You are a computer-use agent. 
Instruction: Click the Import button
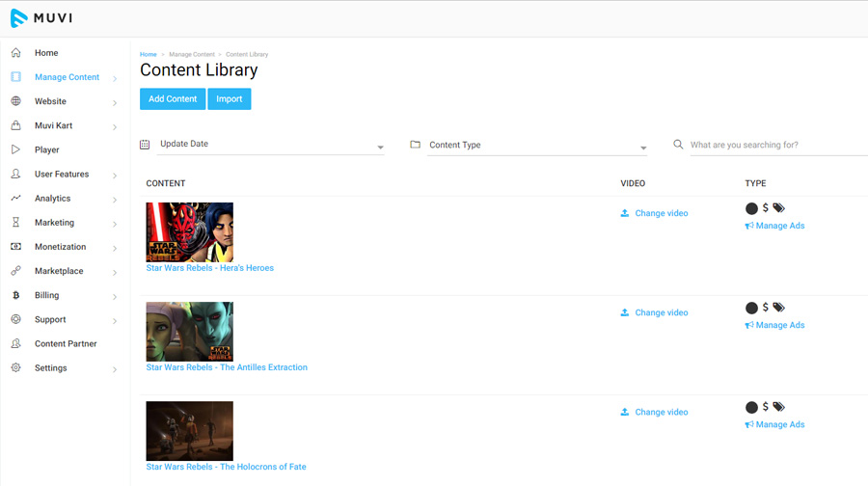click(x=230, y=99)
